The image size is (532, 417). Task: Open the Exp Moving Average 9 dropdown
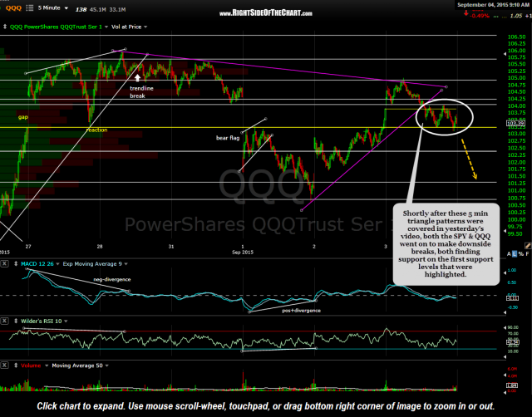click(126, 264)
